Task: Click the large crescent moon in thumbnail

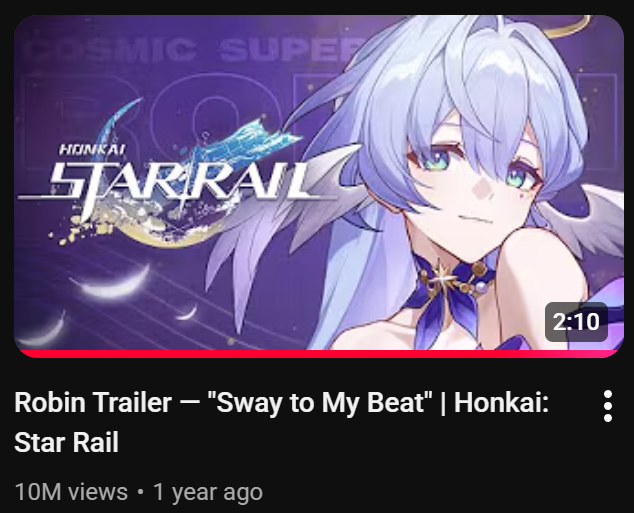Action: pos(111,281)
